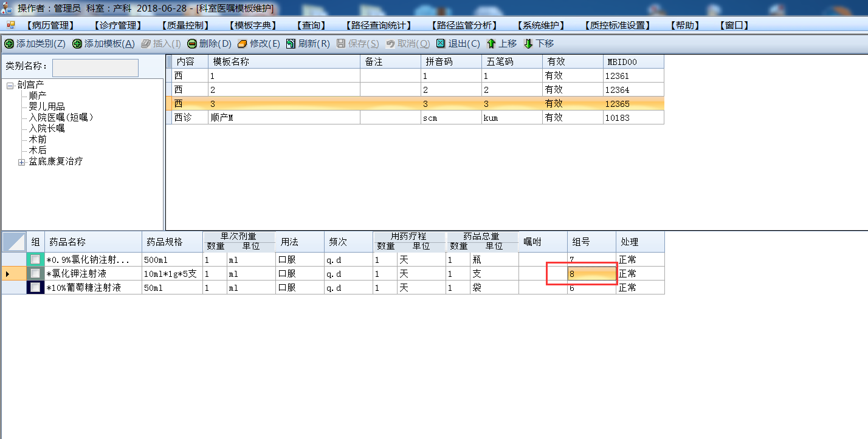The image size is (868, 439).
Task: Click the 模板名称 column header
Action: pos(284,62)
